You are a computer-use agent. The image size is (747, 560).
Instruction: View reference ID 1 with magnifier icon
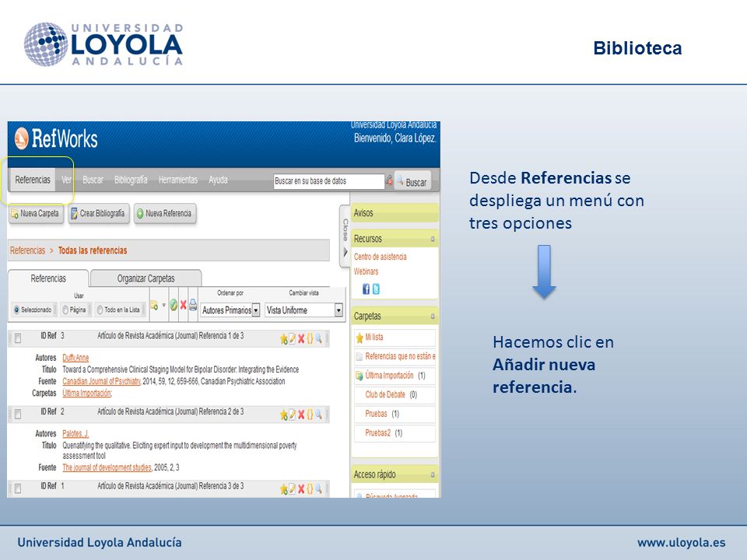[x=319, y=489]
